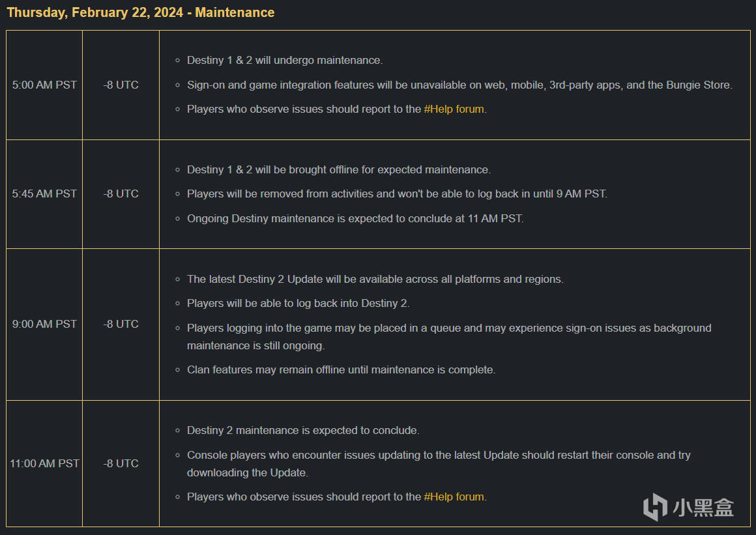Click the 'Ongoing Destiny maintenance is expected' line
756x535 pixels.
355,218
